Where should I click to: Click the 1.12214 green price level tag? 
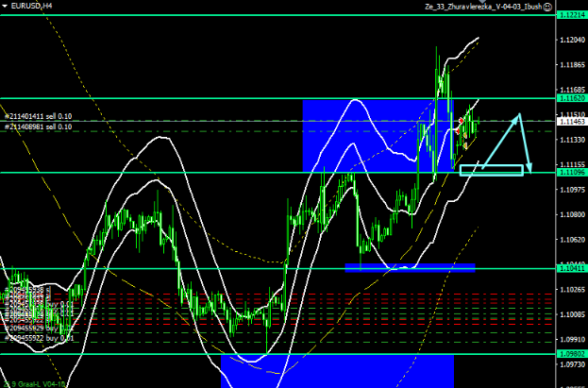tap(570, 16)
